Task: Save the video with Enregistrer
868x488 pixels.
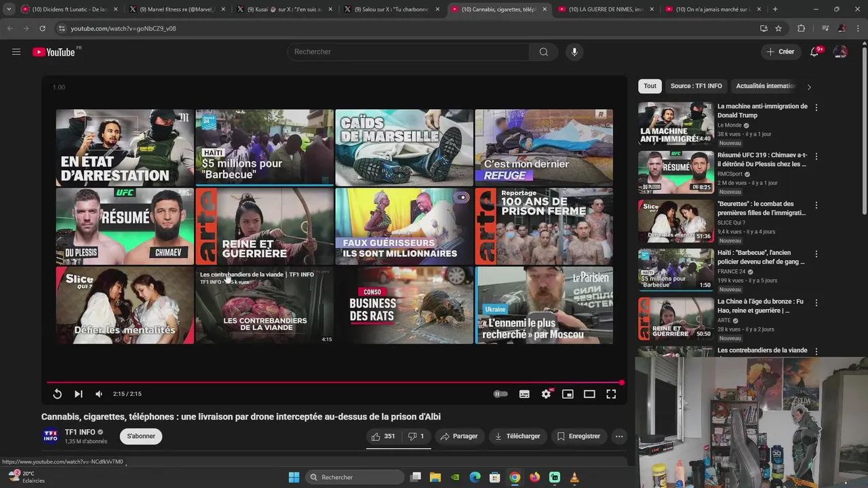Action: click(578, 436)
